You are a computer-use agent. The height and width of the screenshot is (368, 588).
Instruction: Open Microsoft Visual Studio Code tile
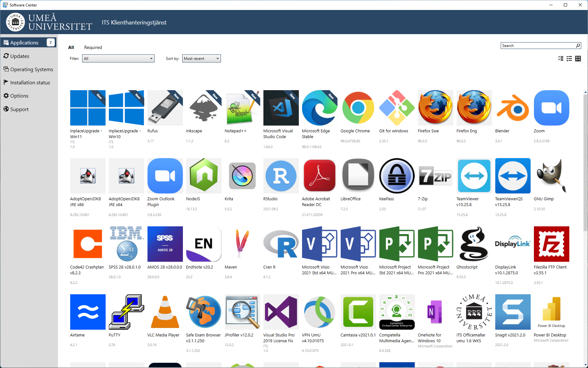[281, 108]
